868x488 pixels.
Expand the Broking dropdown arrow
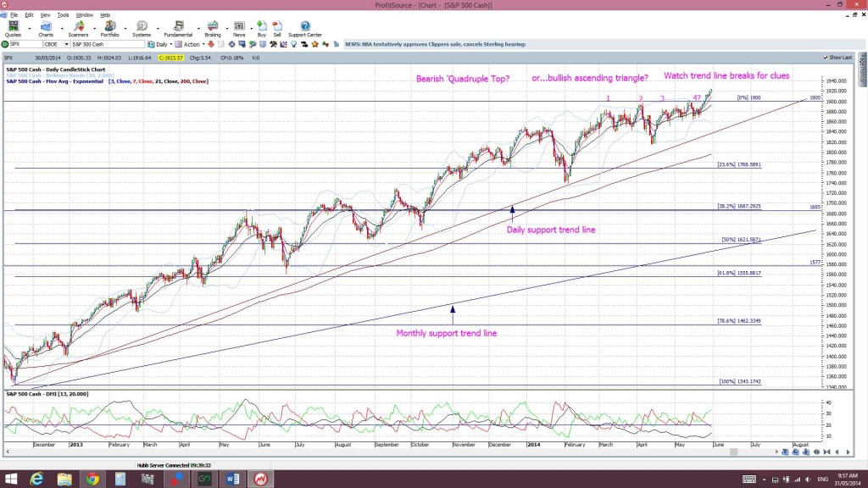pyautogui.click(x=226, y=29)
